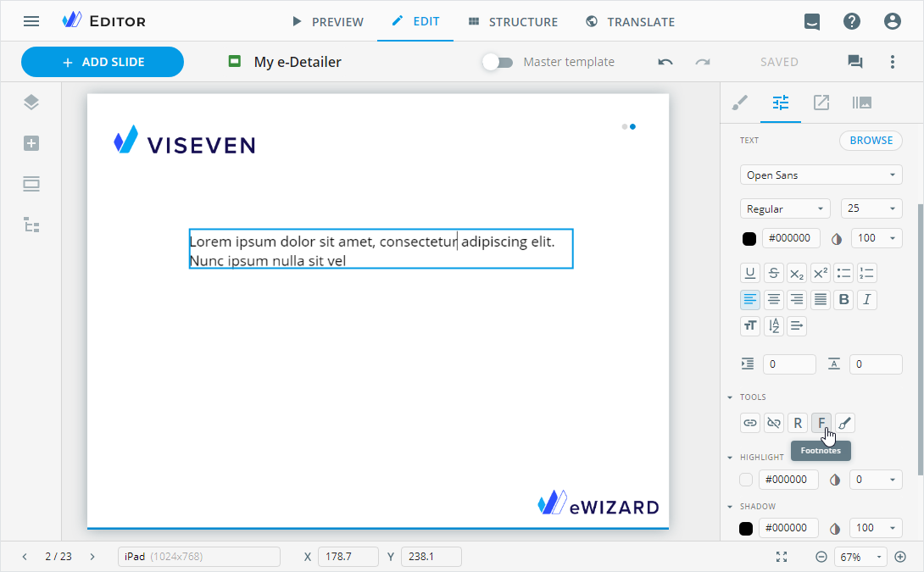Toggle the Master template switch
924x572 pixels.
pos(498,62)
